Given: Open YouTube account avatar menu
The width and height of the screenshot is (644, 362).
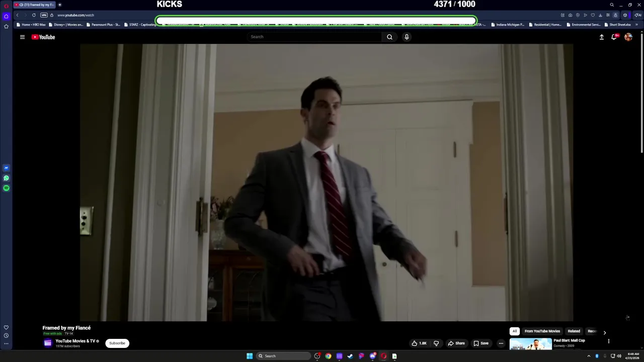Looking at the screenshot, I should click(628, 37).
